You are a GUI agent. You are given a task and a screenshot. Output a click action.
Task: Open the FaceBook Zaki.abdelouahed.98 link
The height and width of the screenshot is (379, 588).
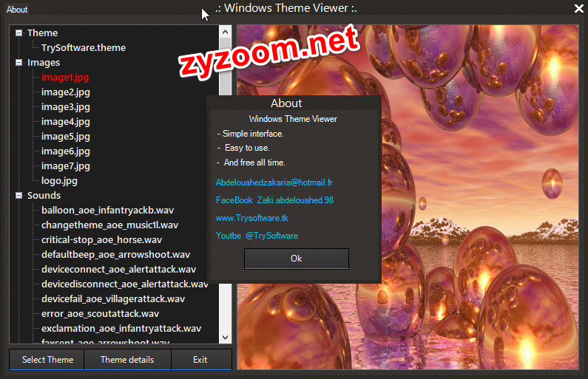pyautogui.click(x=274, y=200)
